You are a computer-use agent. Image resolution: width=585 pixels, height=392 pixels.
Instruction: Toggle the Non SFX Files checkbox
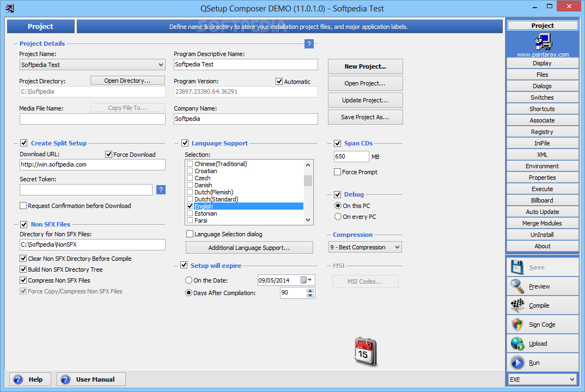[x=24, y=224]
